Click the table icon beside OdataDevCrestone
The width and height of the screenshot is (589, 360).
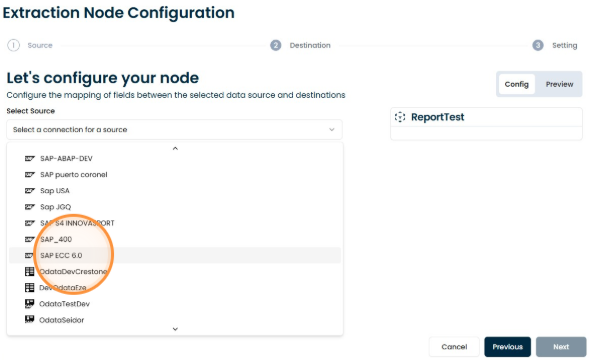coord(29,271)
